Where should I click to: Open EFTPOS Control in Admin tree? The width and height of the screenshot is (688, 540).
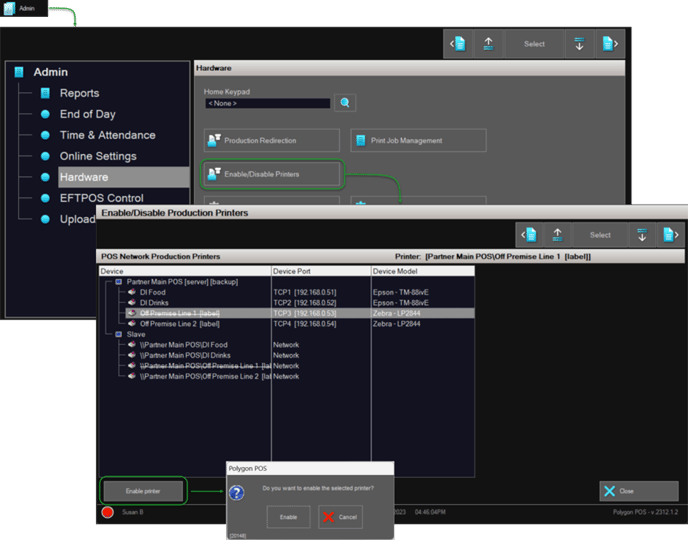(x=101, y=198)
